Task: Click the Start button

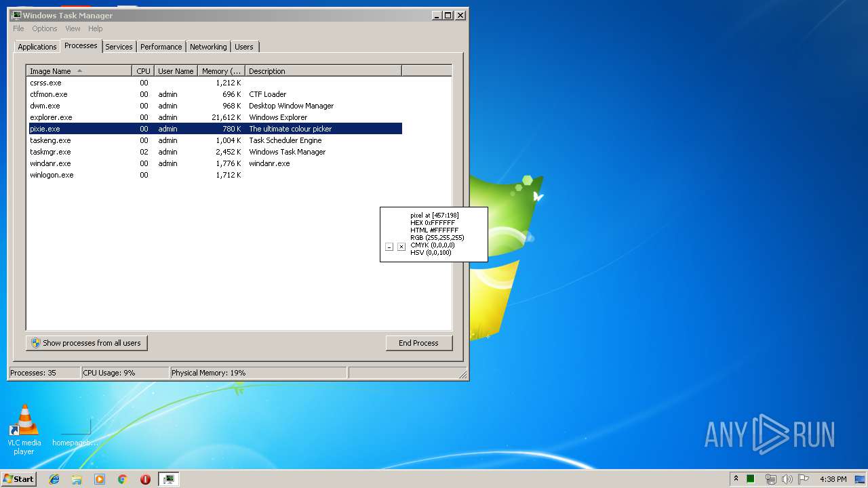Action: [x=19, y=479]
